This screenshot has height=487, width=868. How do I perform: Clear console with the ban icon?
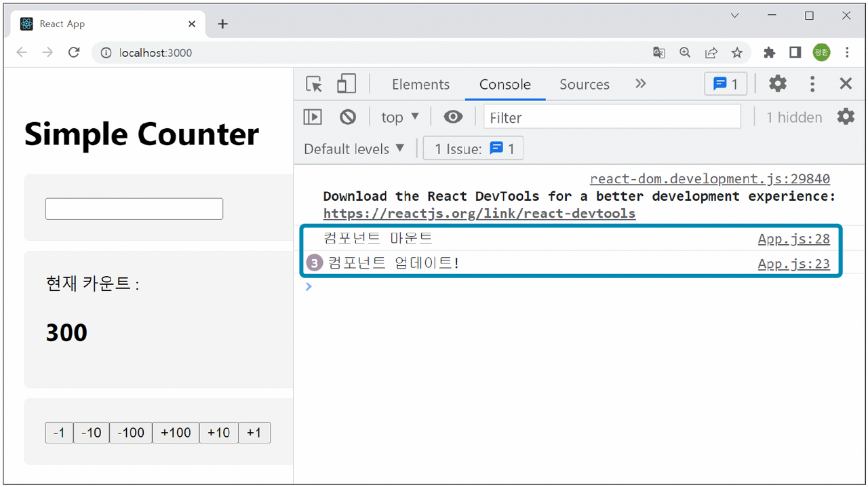click(x=348, y=117)
